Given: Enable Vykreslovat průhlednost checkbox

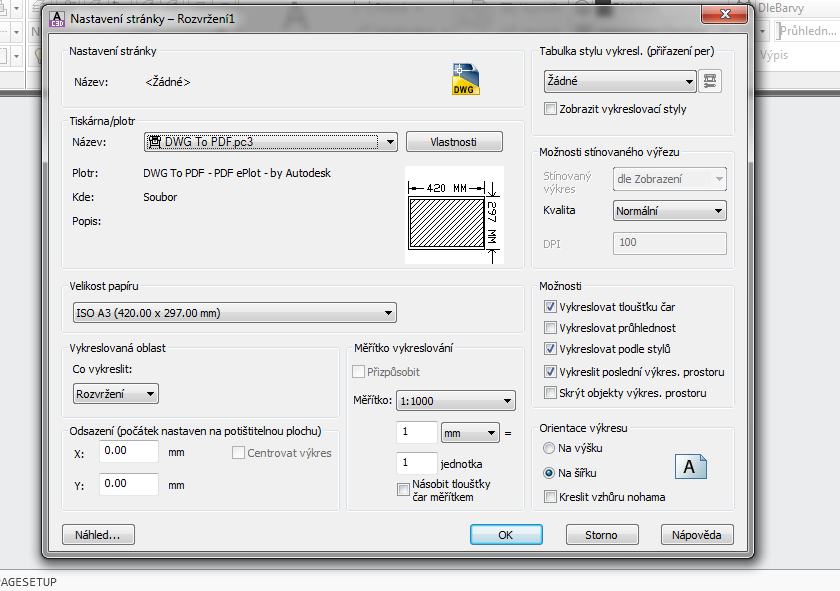Looking at the screenshot, I should (550, 328).
